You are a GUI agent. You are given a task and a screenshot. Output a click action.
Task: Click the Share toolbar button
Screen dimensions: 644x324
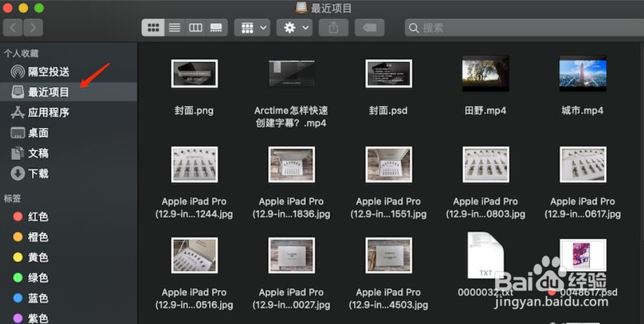pyautogui.click(x=334, y=28)
